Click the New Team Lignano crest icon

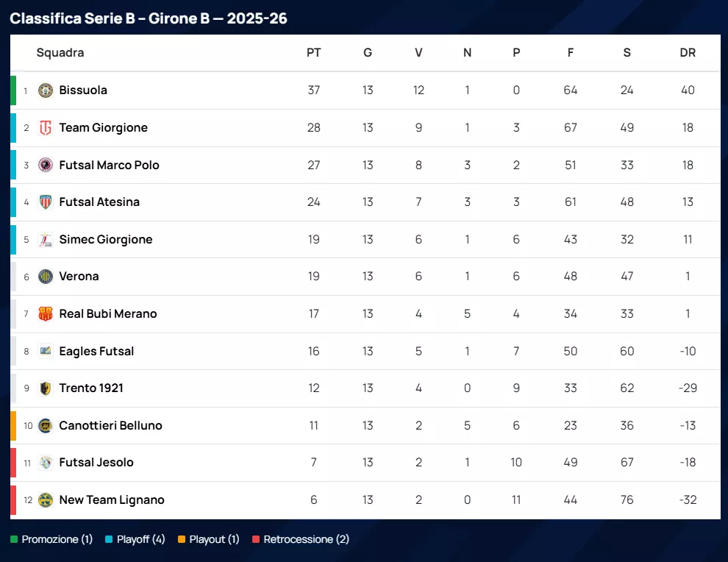[46, 500]
